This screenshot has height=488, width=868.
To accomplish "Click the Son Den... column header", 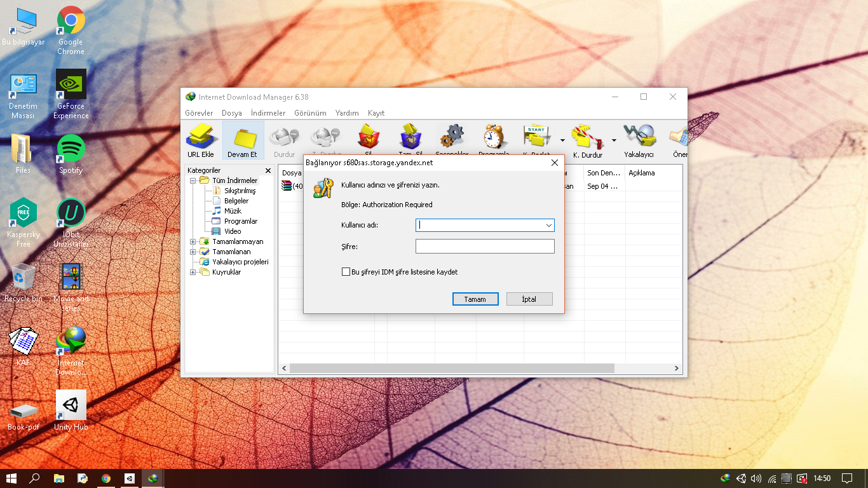I will 604,173.
